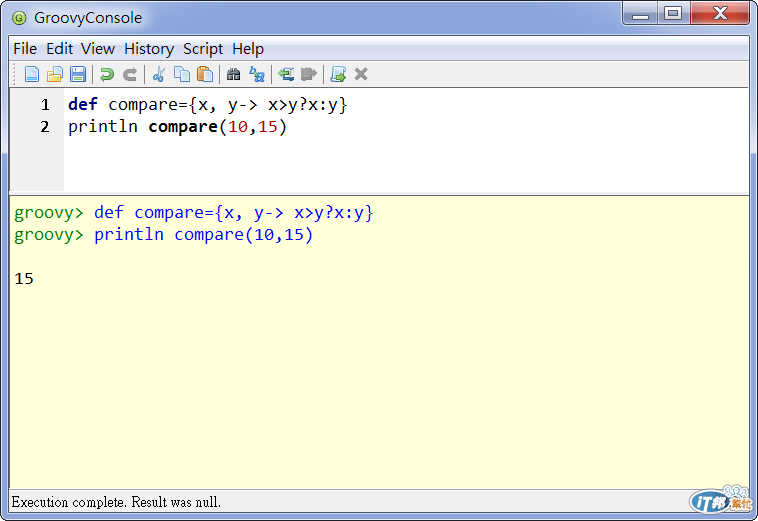Click line number 2 in gutter
Image resolution: width=758 pixels, height=521 pixels.
[x=45, y=127]
